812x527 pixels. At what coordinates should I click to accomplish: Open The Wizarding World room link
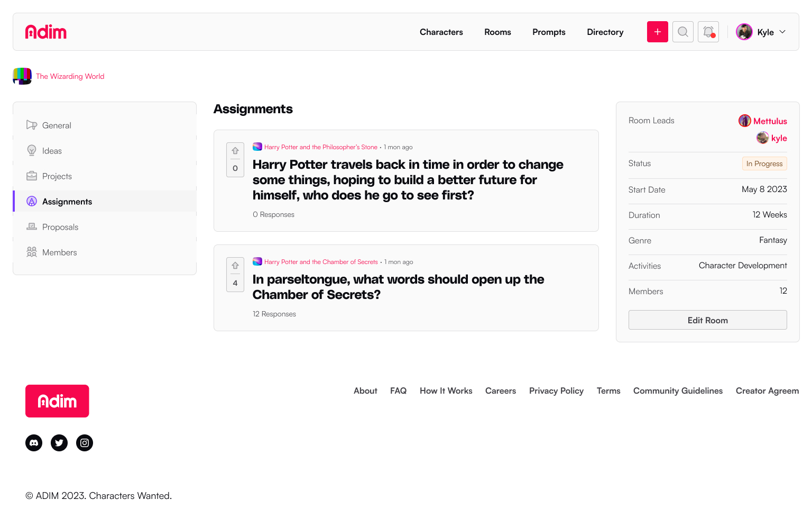(x=70, y=76)
